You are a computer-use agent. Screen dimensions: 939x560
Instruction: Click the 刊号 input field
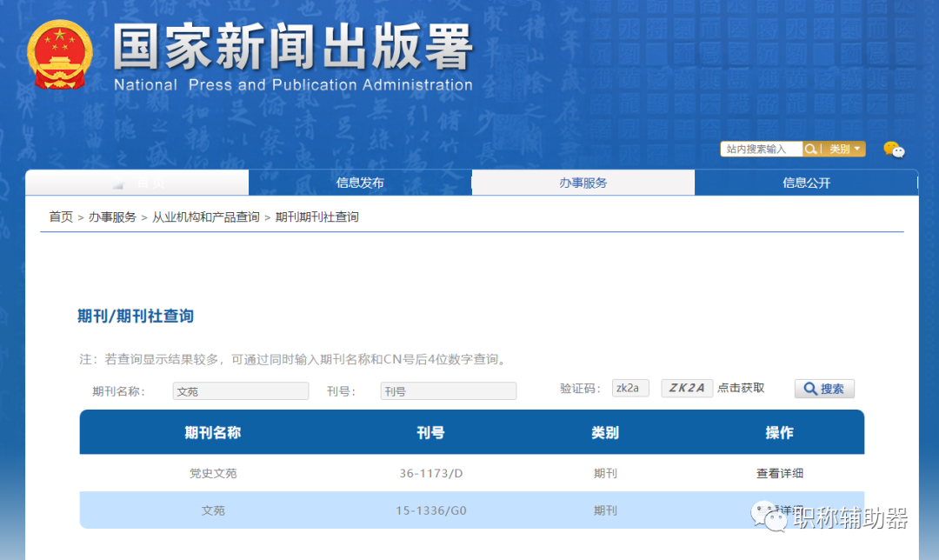448,390
